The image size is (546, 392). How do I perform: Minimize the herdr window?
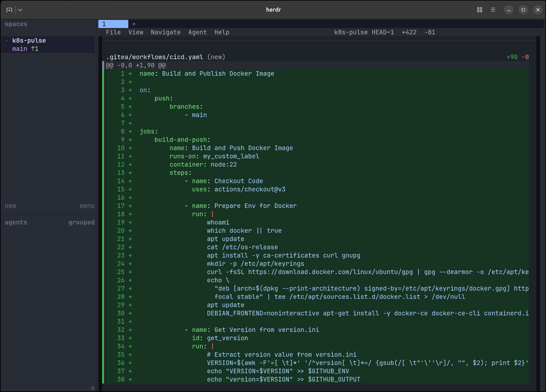click(508, 10)
